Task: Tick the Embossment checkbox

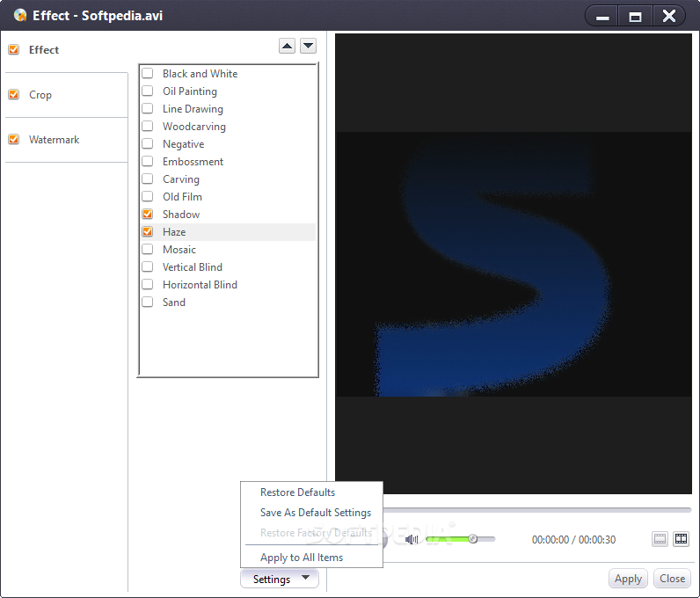Action: point(148,161)
